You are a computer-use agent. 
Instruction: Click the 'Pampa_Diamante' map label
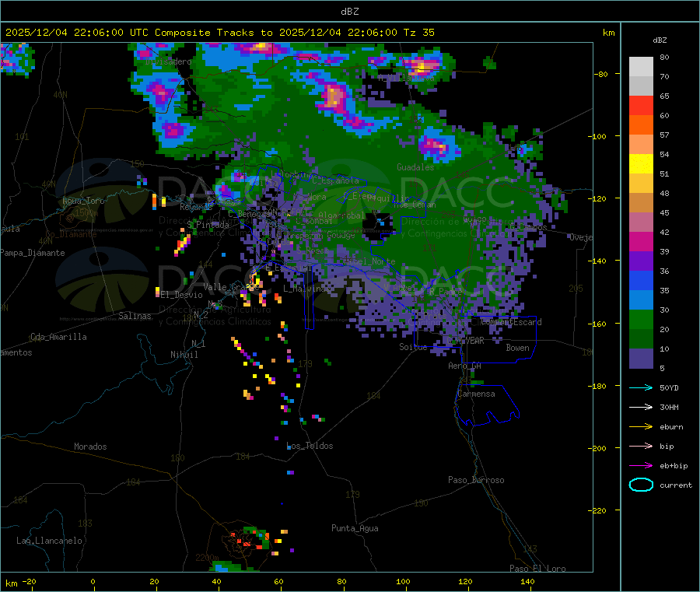[x=32, y=253]
